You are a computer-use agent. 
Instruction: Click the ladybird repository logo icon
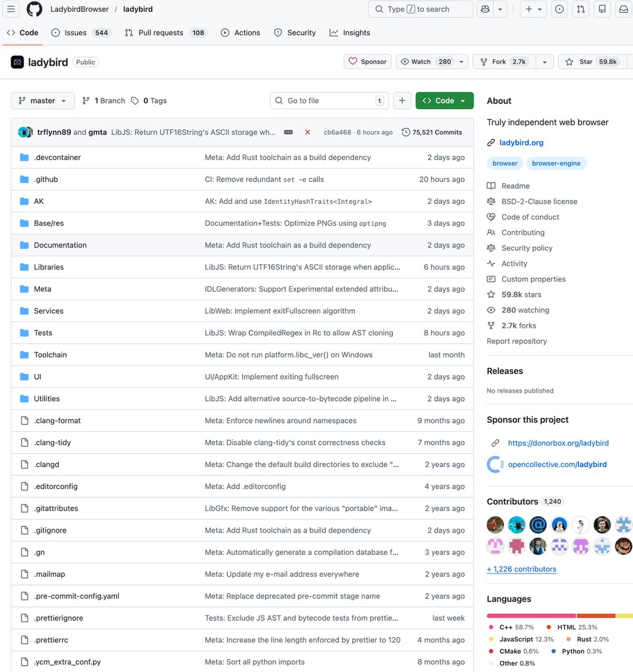pyautogui.click(x=17, y=62)
